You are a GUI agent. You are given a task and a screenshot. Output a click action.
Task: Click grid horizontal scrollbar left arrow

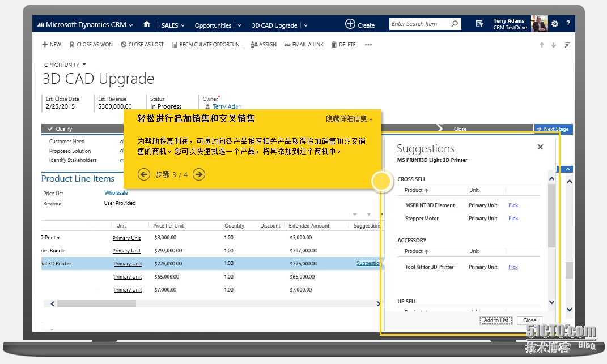tap(53, 304)
